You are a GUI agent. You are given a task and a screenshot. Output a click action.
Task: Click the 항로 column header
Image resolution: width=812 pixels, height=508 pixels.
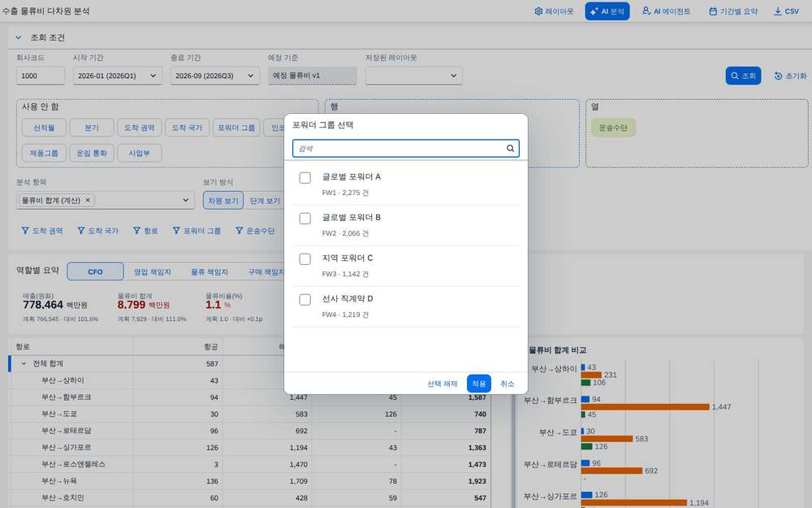point(71,346)
